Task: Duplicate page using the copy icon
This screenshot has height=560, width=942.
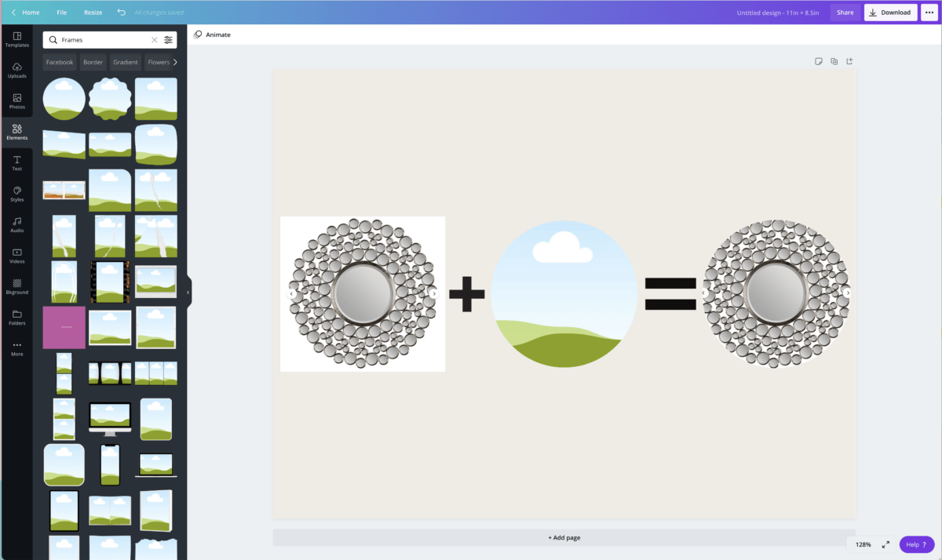Action: tap(834, 61)
